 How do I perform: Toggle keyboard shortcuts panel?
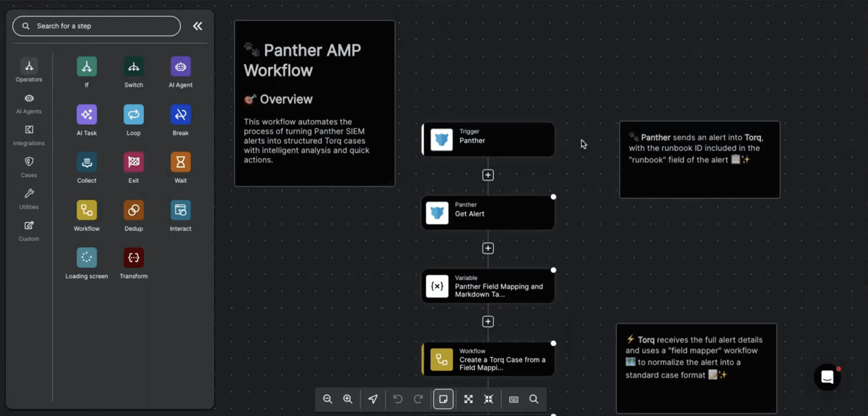click(513, 399)
